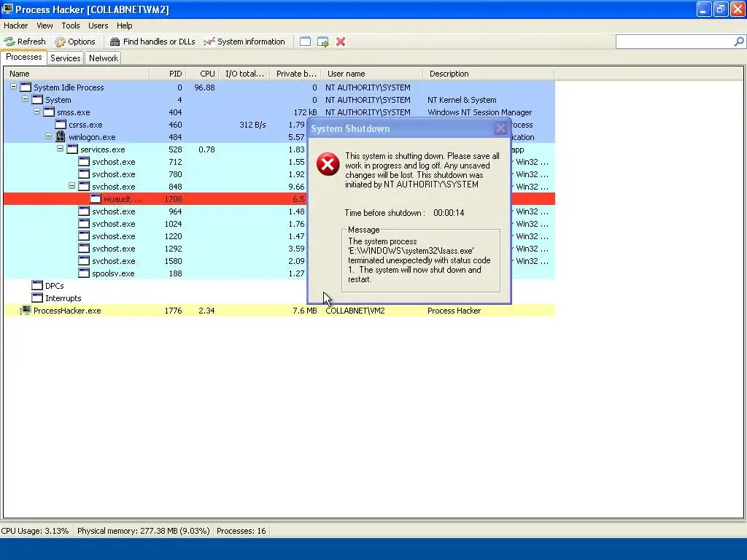Sort by the Name column header
This screenshot has height=560, width=747.
(x=77, y=74)
